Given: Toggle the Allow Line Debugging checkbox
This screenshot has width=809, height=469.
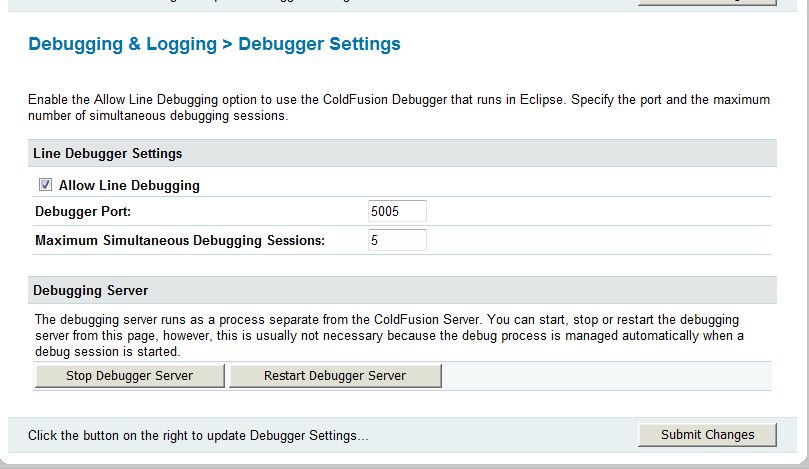Looking at the screenshot, I should coord(46,185).
